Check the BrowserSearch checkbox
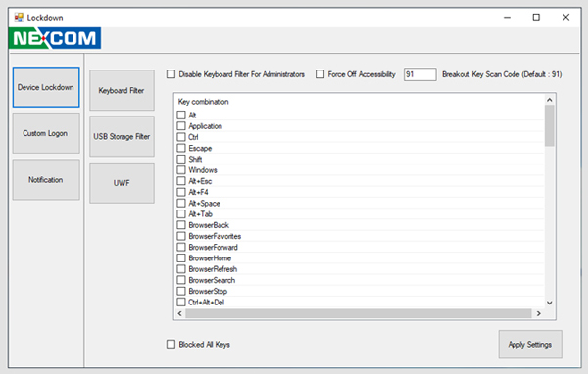The image size is (588, 374). (x=181, y=280)
